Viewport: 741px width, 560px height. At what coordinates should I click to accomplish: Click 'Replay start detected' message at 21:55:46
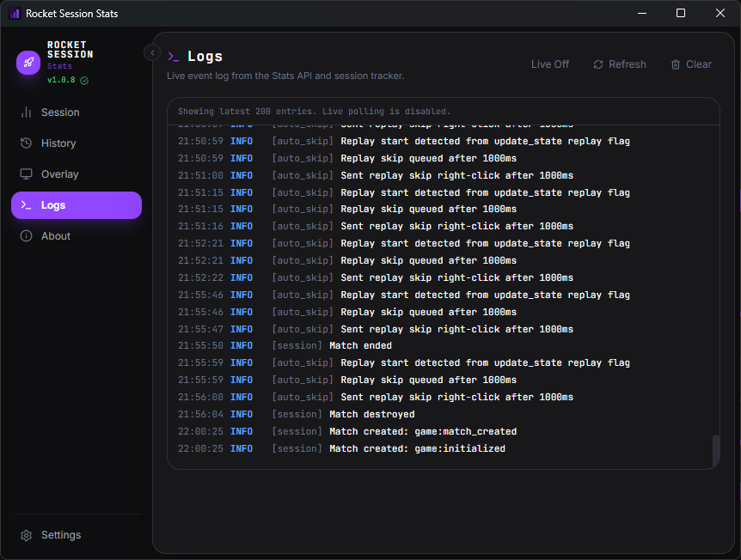coord(486,295)
